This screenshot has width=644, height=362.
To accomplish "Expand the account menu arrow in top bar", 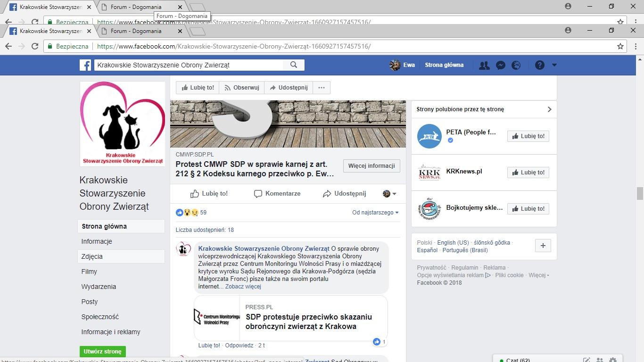I will [554, 65].
